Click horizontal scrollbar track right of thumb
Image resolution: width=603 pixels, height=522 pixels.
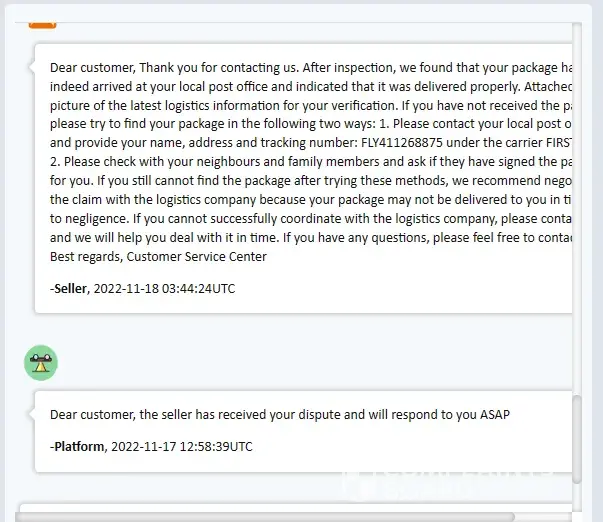545,516
